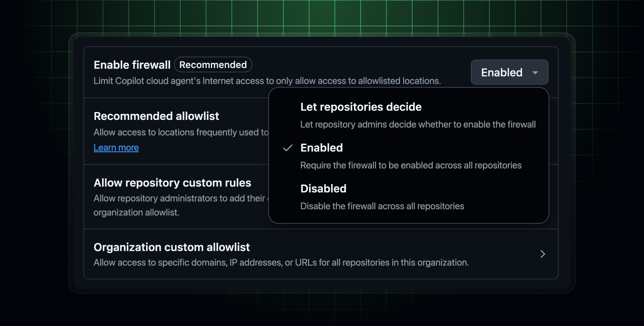Click "Disable the firewall across all repositories" text

click(382, 206)
